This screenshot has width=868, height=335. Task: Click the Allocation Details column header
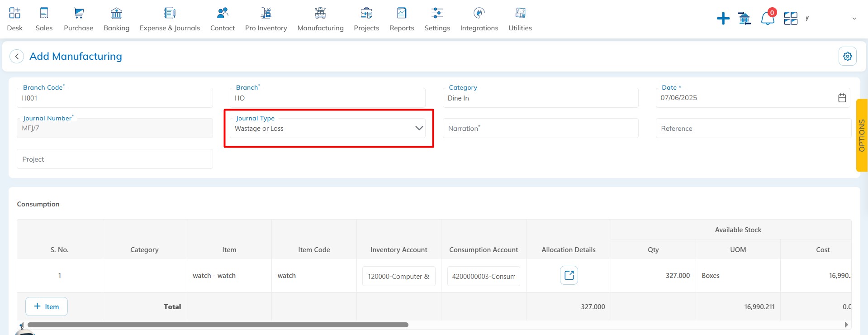569,250
